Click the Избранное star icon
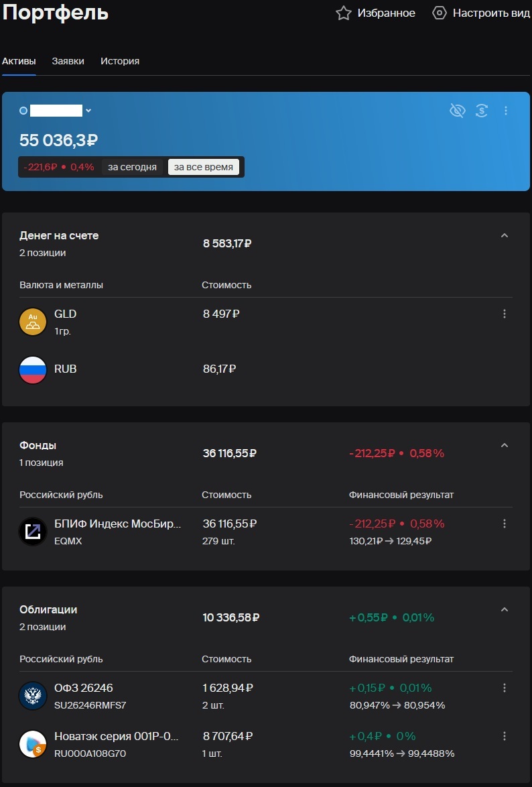 344,13
